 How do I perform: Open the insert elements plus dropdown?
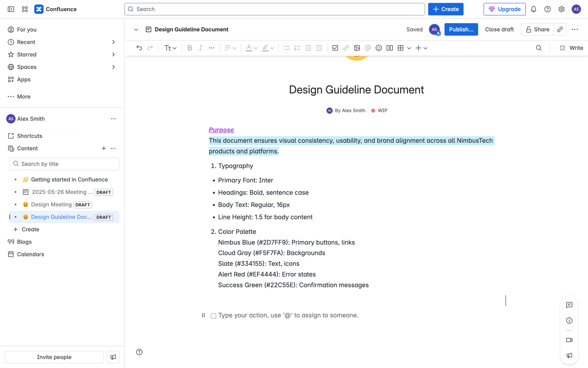421,48
